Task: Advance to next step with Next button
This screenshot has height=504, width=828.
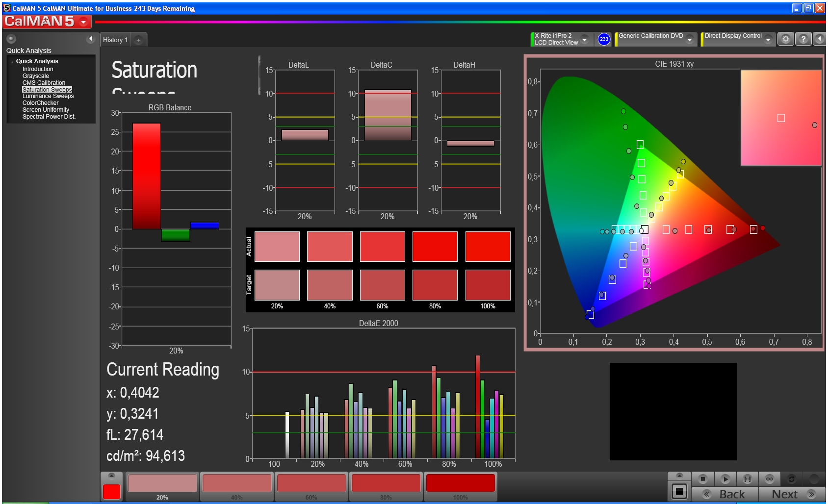Action: tap(792, 494)
